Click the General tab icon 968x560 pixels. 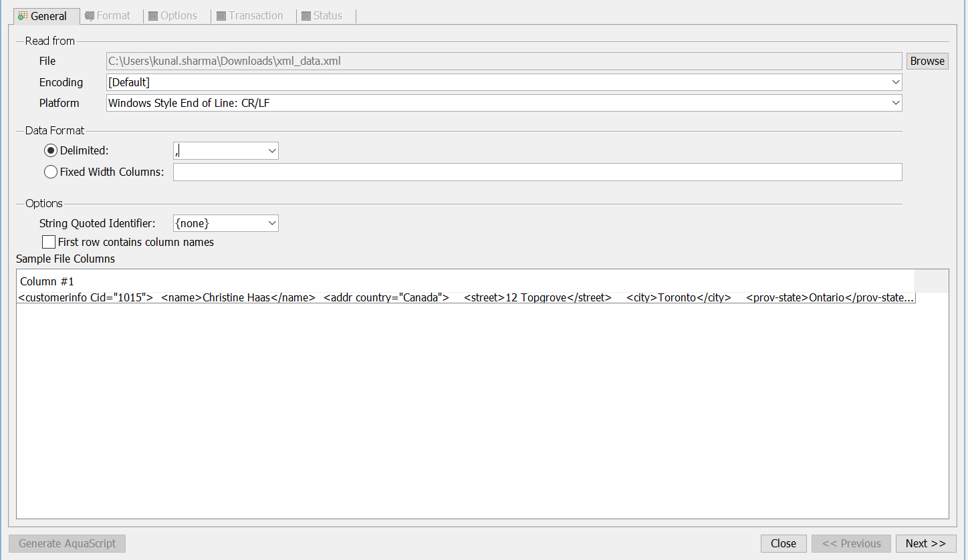(x=23, y=16)
